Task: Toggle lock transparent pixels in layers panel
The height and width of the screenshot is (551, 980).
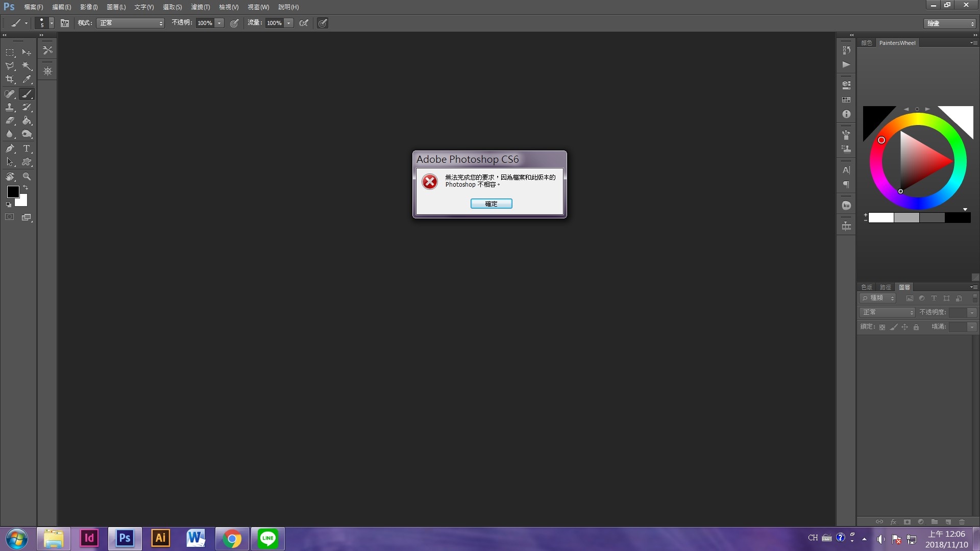Action: click(882, 327)
